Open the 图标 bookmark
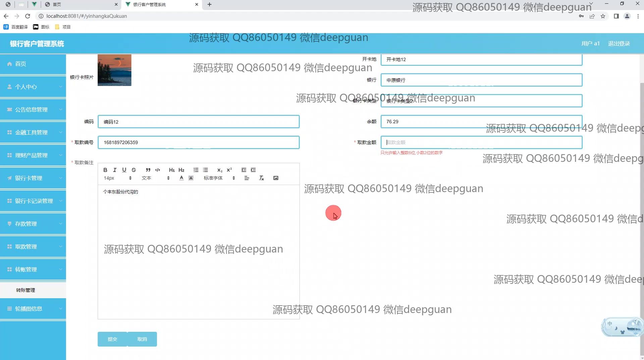 coord(41,27)
